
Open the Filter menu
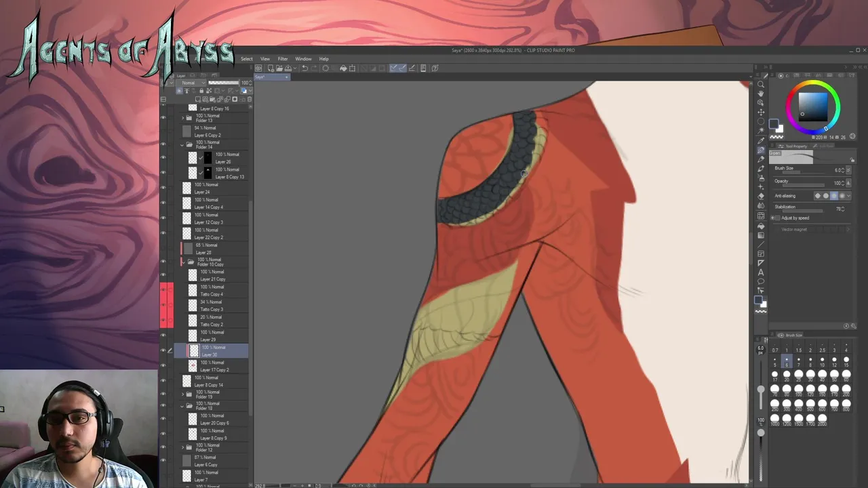pyautogui.click(x=283, y=59)
